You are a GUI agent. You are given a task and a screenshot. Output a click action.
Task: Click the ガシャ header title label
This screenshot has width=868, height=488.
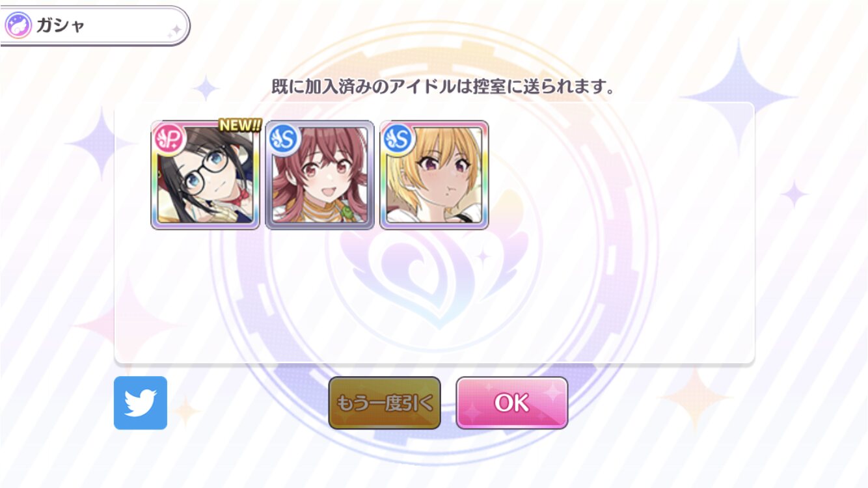[x=61, y=26]
